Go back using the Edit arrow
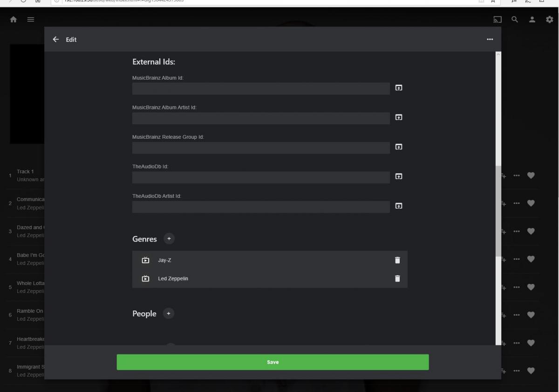The width and height of the screenshot is (559, 392). coord(56,40)
